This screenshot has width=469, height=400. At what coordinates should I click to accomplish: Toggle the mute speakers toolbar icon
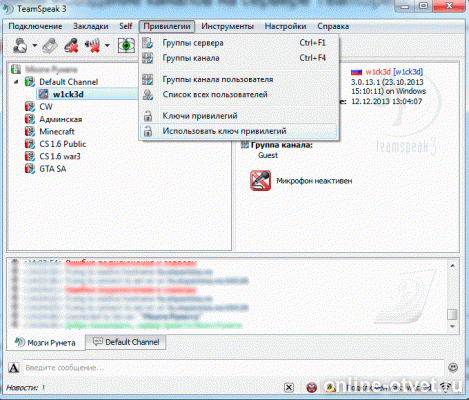click(92, 45)
